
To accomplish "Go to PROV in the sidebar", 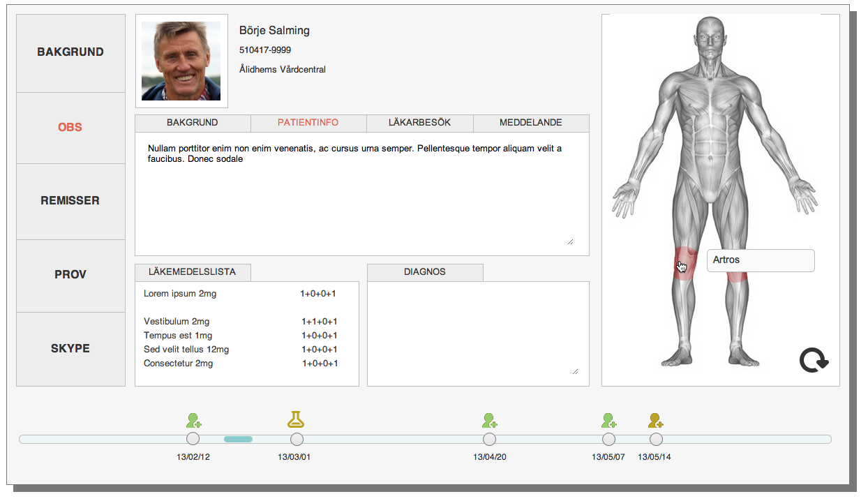I will pyautogui.click(x=70, y=276).
